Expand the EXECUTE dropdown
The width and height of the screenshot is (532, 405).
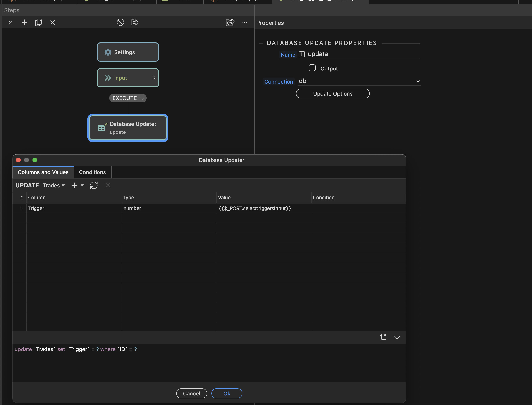click(128, 98)
